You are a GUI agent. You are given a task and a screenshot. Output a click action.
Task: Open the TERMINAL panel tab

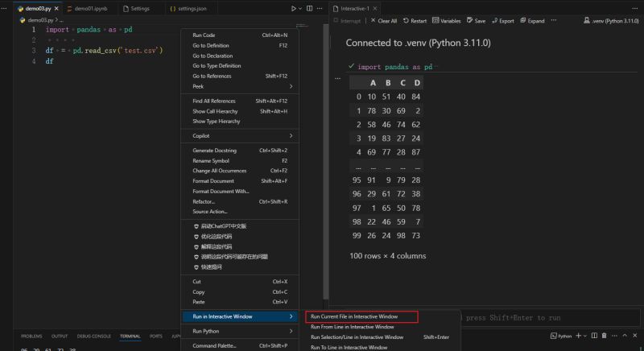130,337
